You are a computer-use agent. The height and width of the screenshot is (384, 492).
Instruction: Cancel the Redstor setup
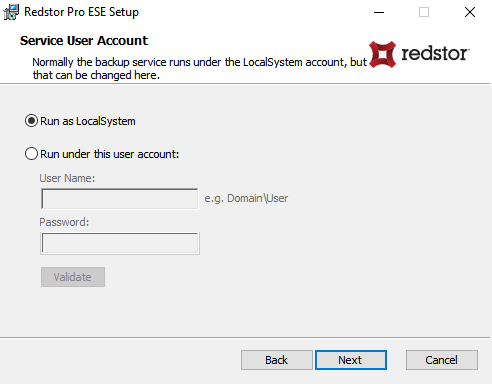(x=442, y=360)
